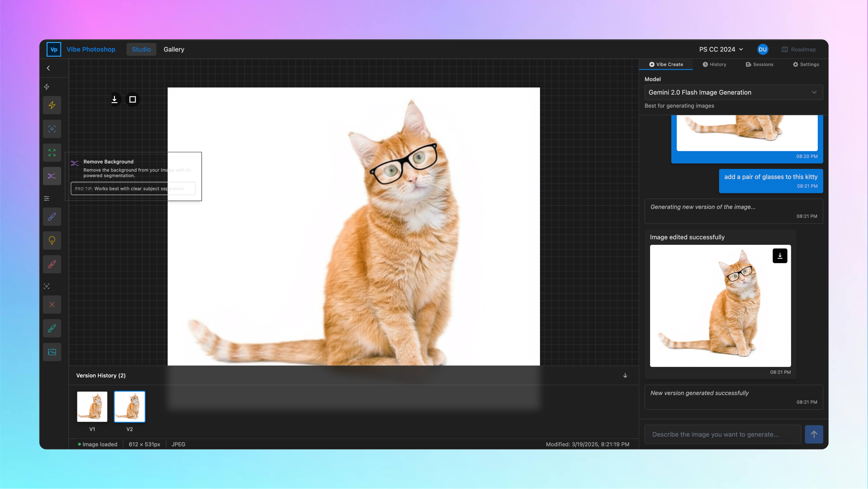Viewport: 868px width, 489px height.
Task: Click the image description input field
Action: coord(722,434)
